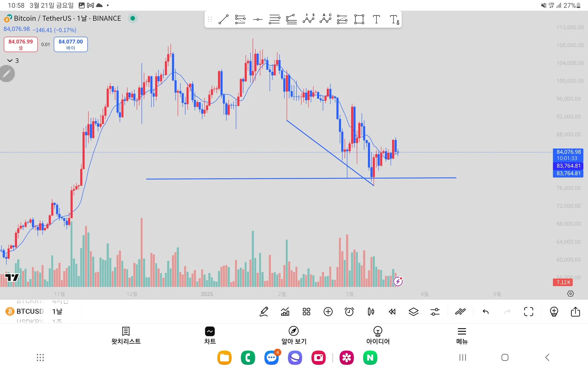Expand the collapsed indicators legend showing 3

pos(13,61)
